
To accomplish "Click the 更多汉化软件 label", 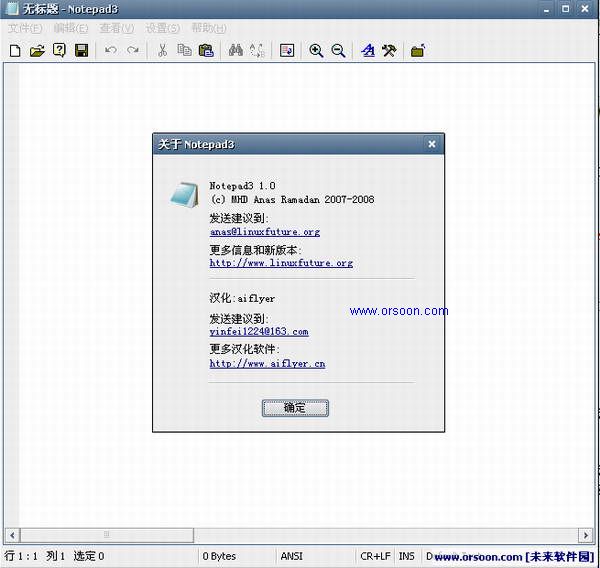I will pyautogui.click(x=244, y=349).
